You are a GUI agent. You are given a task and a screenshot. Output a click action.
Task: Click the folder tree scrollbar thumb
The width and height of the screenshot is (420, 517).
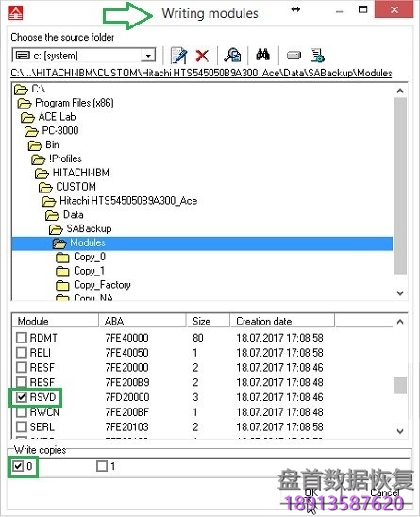[x=400, y=186]
